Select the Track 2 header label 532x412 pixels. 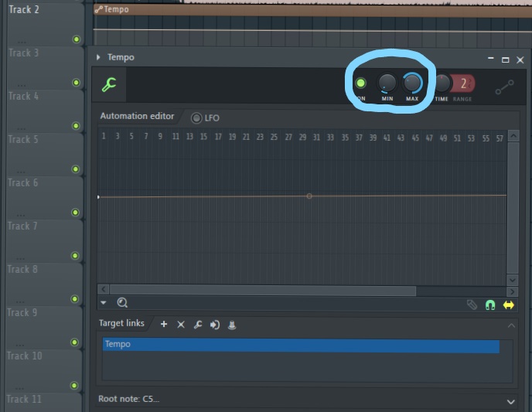click(x=24, y=9)
